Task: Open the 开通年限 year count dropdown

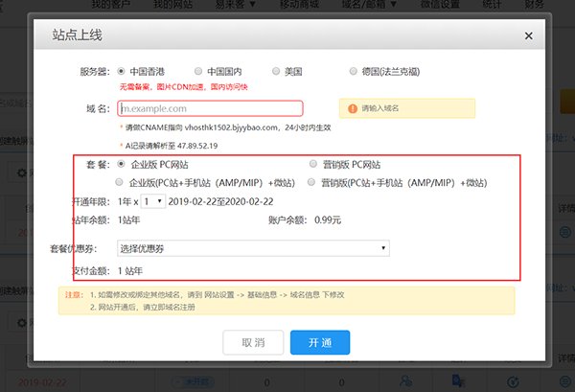Action: 152,201
